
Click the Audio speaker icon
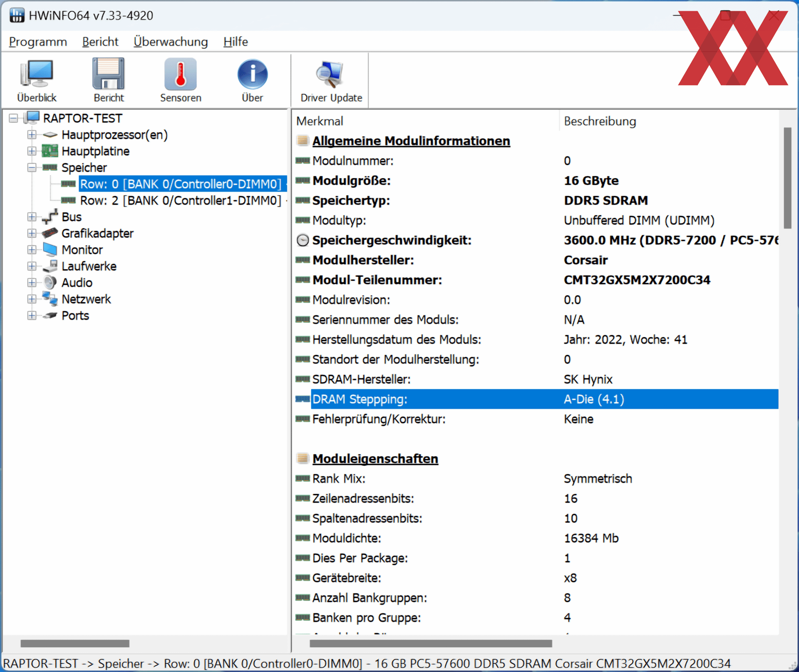click(50, 283)
